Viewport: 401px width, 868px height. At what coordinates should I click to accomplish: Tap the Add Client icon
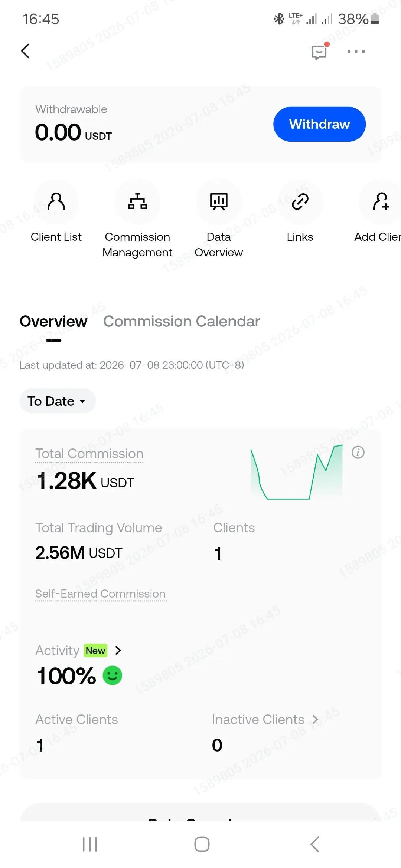coord(381,201)
